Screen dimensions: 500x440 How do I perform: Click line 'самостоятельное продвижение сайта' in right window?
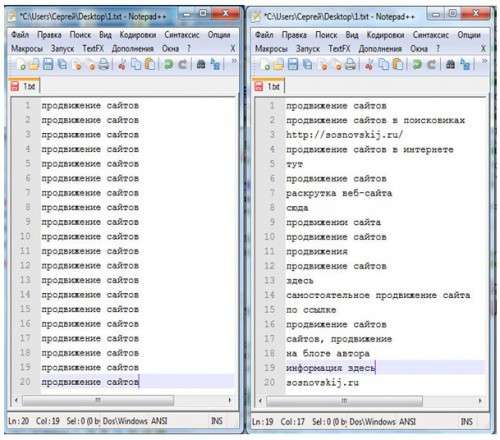pos(378,295)
